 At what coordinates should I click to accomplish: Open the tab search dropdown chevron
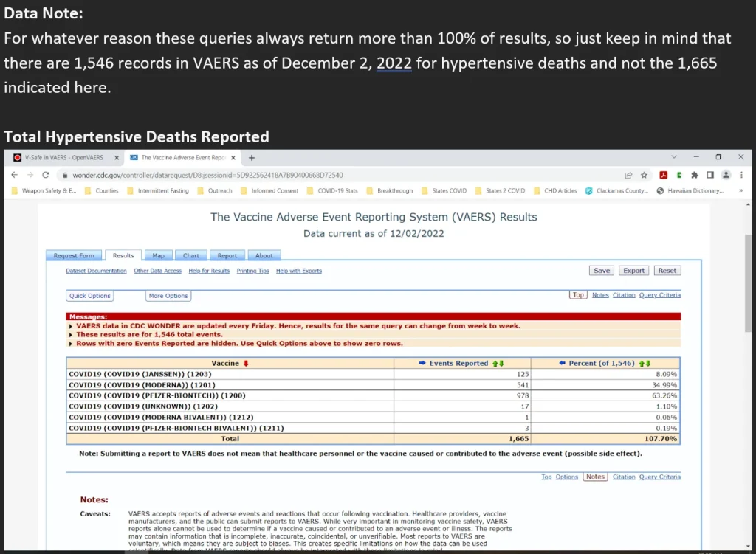click(673, 157)
